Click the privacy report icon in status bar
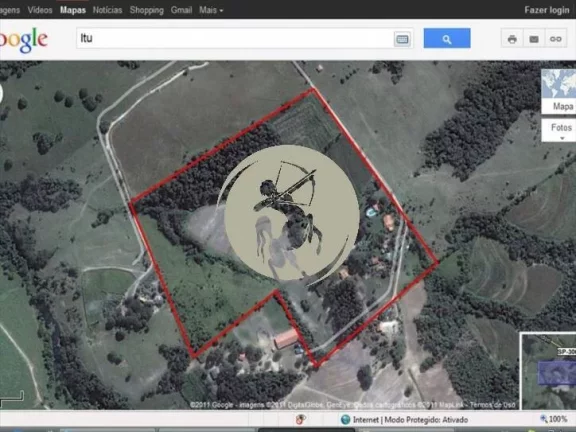 point(301,419)
